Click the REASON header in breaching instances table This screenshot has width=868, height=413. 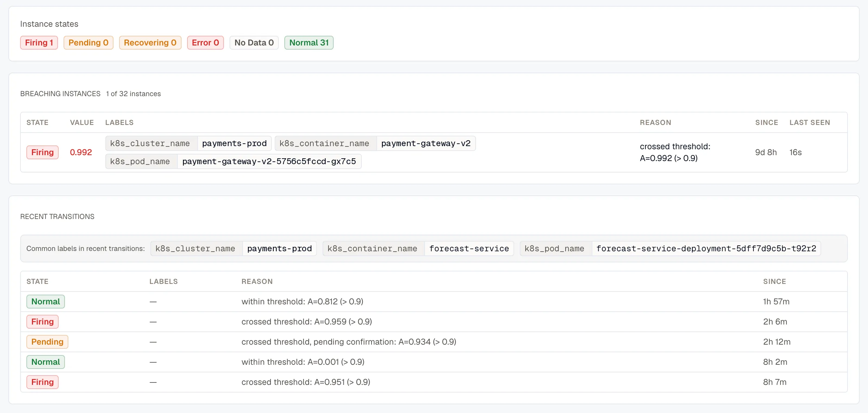[x=656, y=123]
